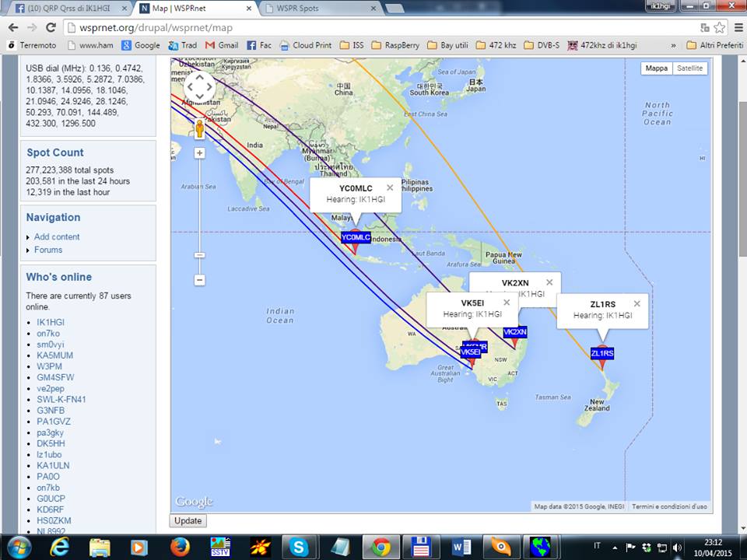This screenshot has height=560, width=747.
Task: Open the media player taskbar icon
Action: click(139, 547)
